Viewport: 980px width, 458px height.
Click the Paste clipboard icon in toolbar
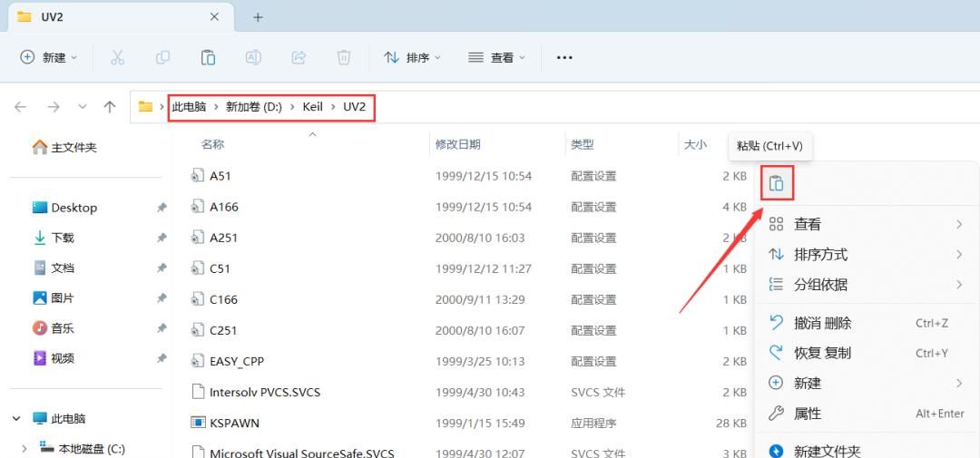click(x=208, y=57)
